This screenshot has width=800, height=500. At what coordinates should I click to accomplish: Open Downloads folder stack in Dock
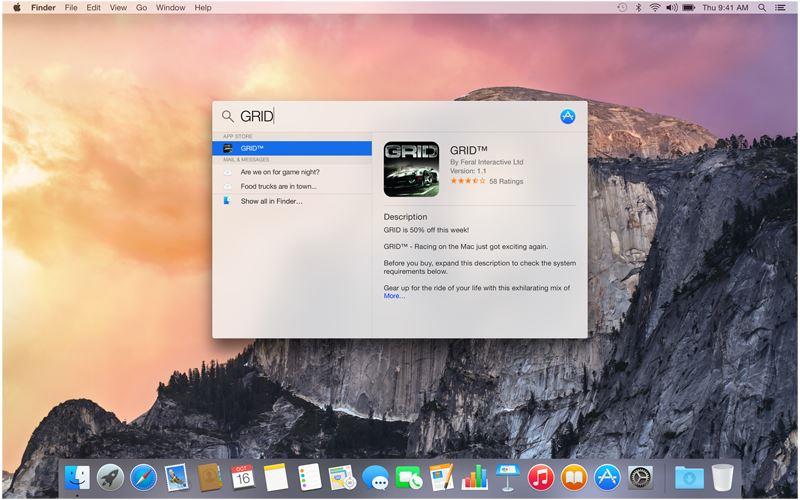pos(689,479)
